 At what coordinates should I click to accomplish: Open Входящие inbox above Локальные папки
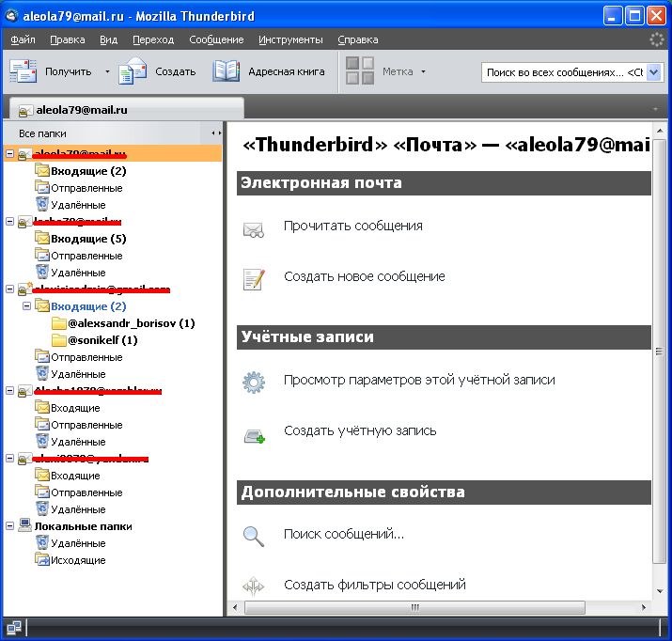point(75,476)
